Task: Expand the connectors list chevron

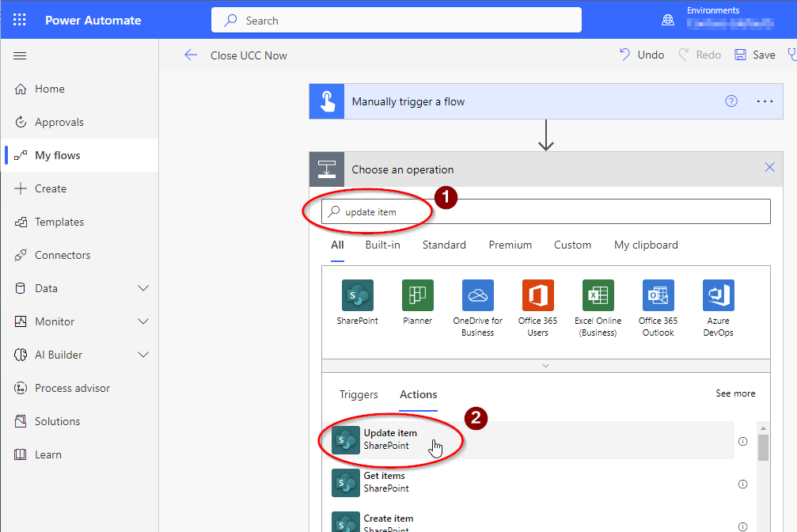Action: point(545,366)
